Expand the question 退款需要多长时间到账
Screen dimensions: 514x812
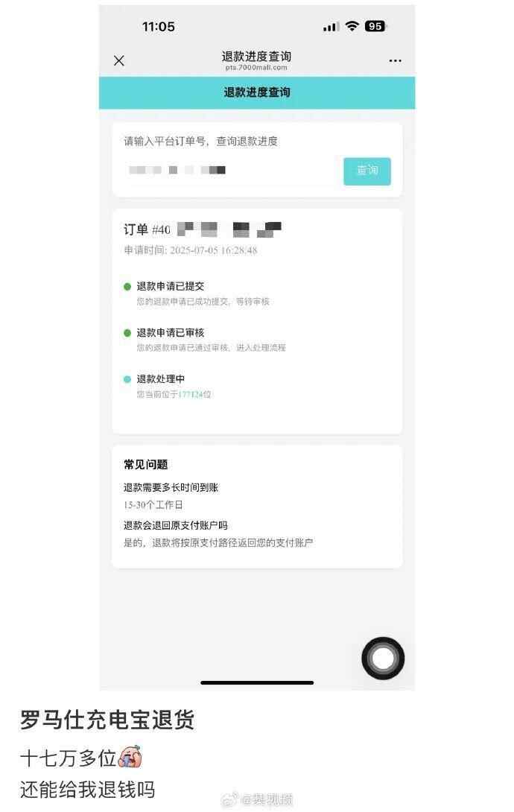coord(171,487)
